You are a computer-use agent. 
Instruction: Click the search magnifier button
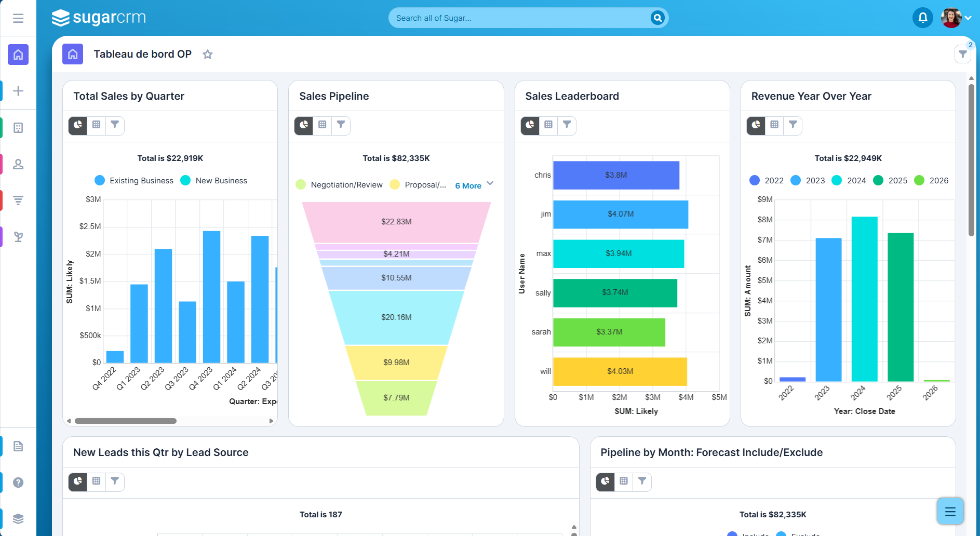tap(657, 18)
